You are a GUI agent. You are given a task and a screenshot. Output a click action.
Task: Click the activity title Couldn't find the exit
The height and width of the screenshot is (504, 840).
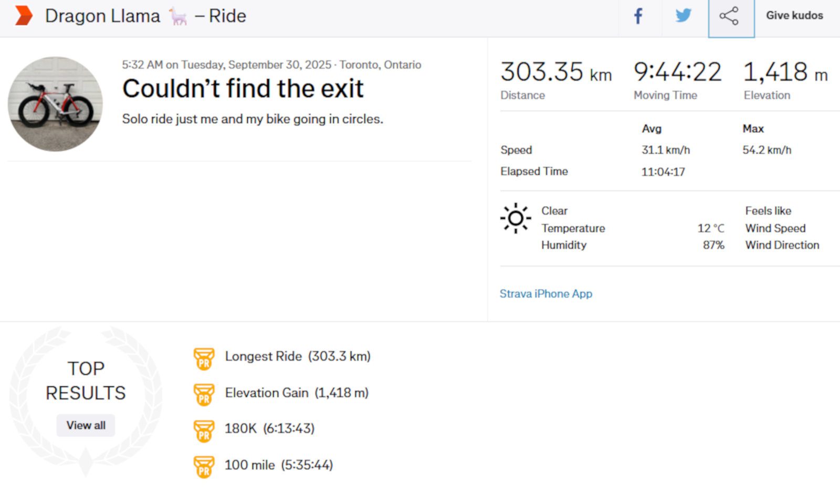tap(243, 88)
